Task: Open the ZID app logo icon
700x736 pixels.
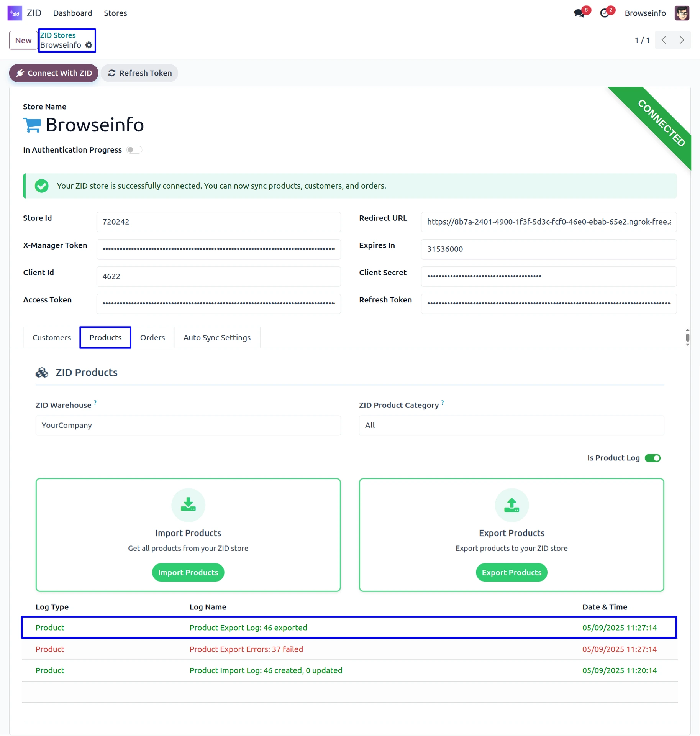Action: [x=15, y=13]
